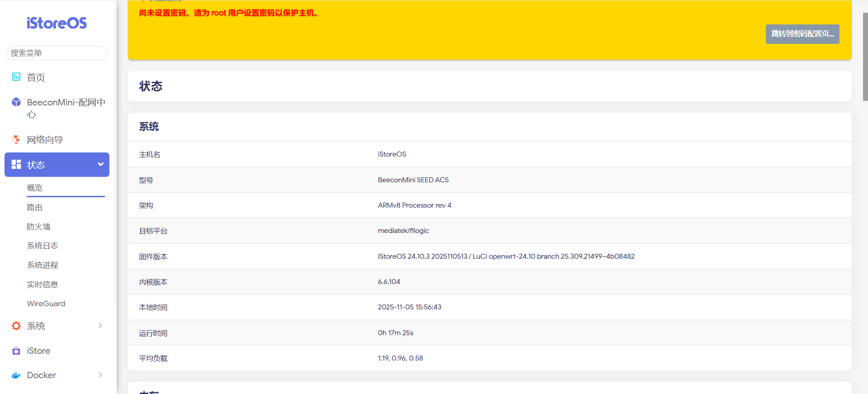Open the 防火墙 submenu item
The width and height of the screenshot is (868, 394).
[x=38, y=227]
